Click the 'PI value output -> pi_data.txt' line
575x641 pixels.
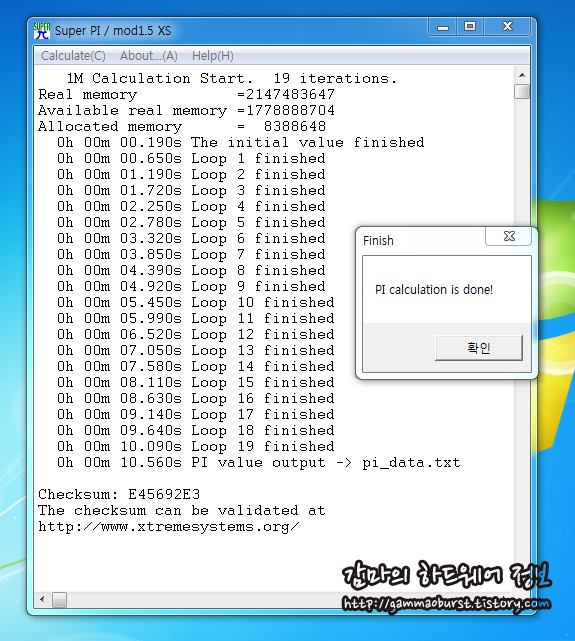259,462
